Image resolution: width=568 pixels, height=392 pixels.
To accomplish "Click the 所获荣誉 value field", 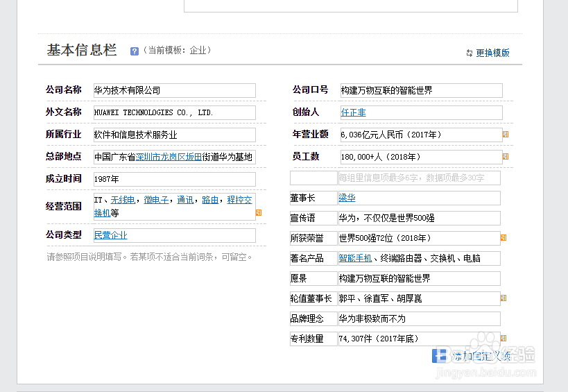I will click(x=419, y=238).
